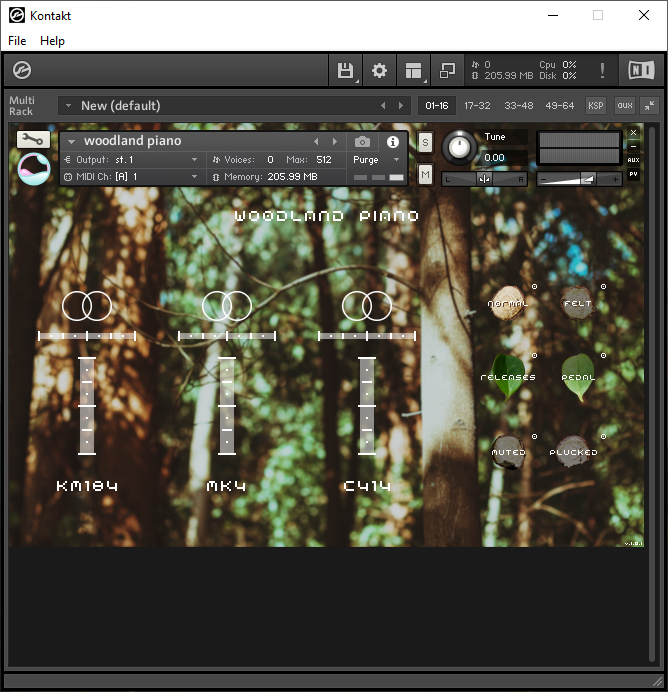This screenshot has height=692, width=668.
Task: Open Kontakt options gear icon
Action: [x=379, y=71]
